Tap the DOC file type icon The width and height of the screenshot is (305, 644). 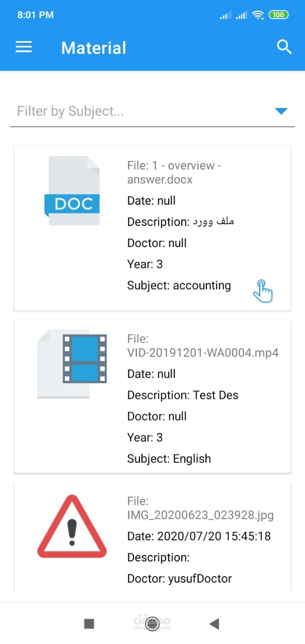72,191
